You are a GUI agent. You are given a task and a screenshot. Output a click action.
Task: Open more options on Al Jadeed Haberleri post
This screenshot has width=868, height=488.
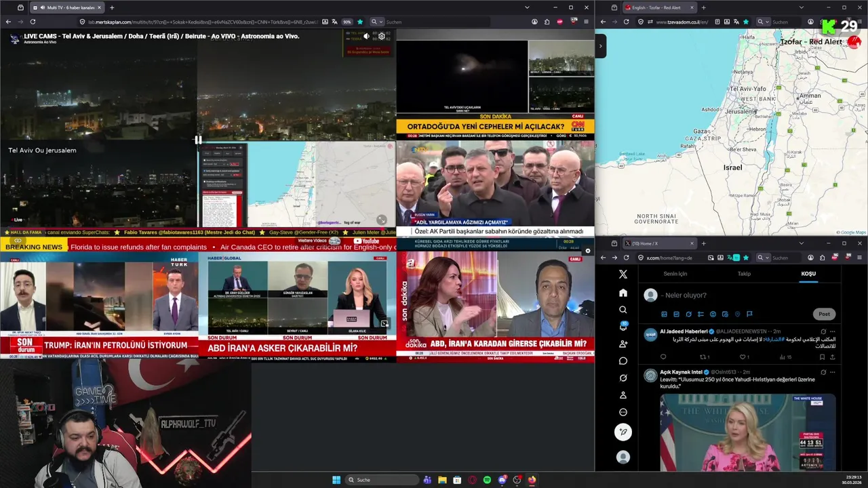tap(832, 331)
